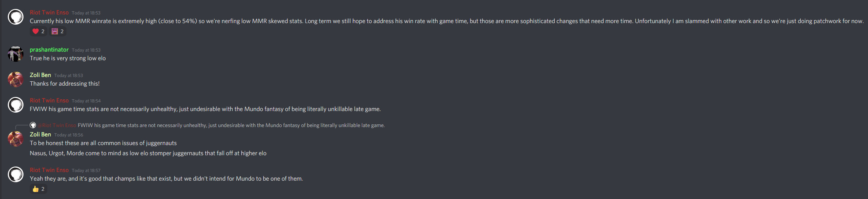Click the "Nasus, Urgot, Morde" message text
This screenshot has width=868, height=199.
148,153
